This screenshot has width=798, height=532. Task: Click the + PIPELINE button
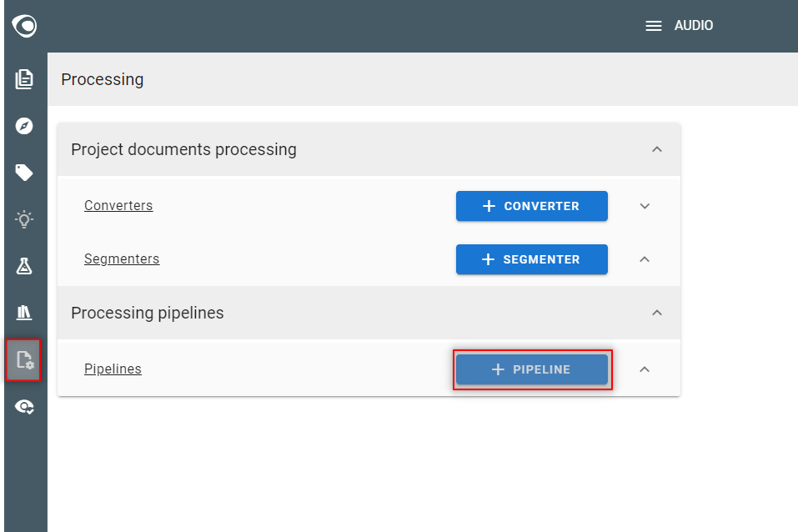tap(532, 369)
